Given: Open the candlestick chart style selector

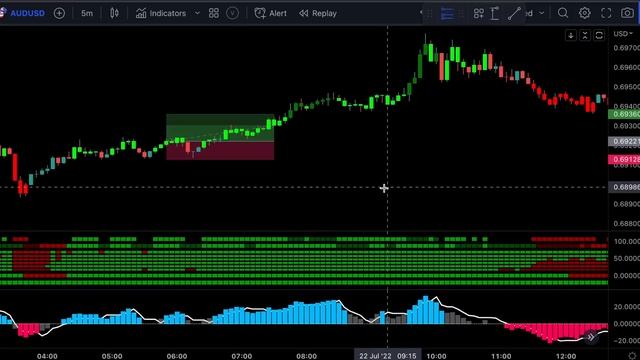Looking at the screenshot, I should pos(114,13).
